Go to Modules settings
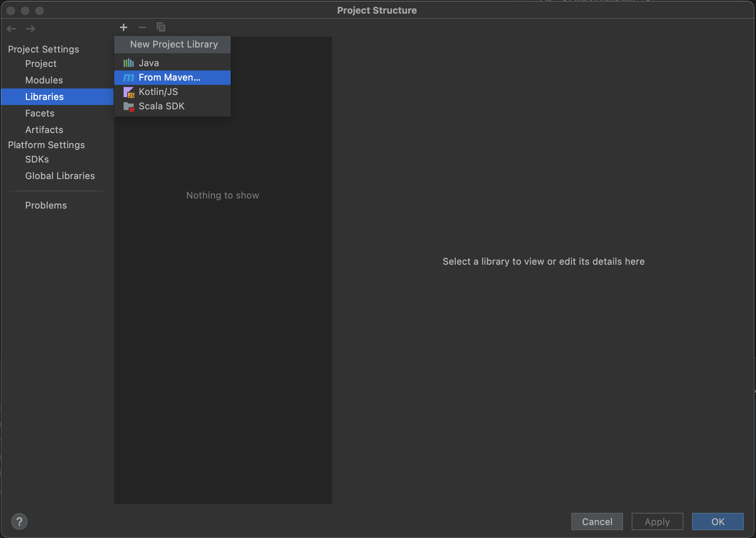The height and width of the screenshot is (538, 756). (x=44, y=80)
